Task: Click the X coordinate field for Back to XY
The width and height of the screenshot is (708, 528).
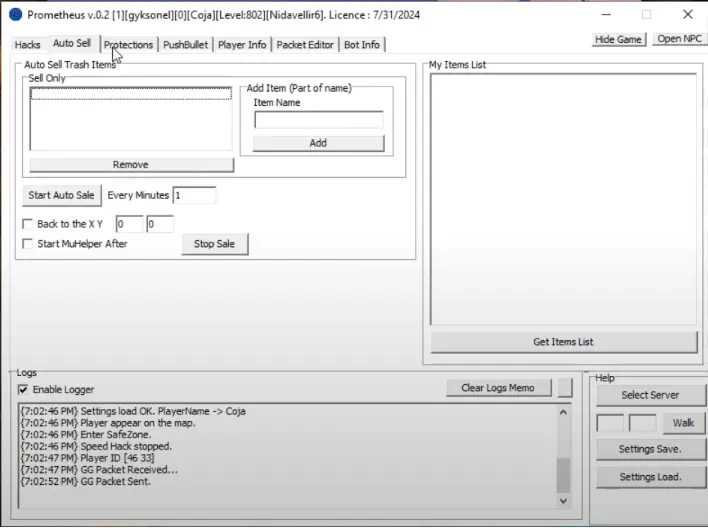Action: (x=129, y=224)
